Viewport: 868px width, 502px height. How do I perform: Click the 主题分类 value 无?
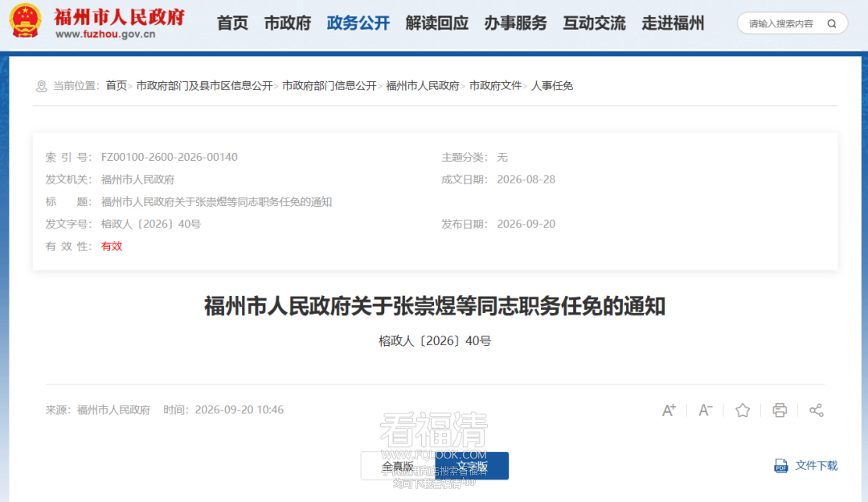[502, 158]
